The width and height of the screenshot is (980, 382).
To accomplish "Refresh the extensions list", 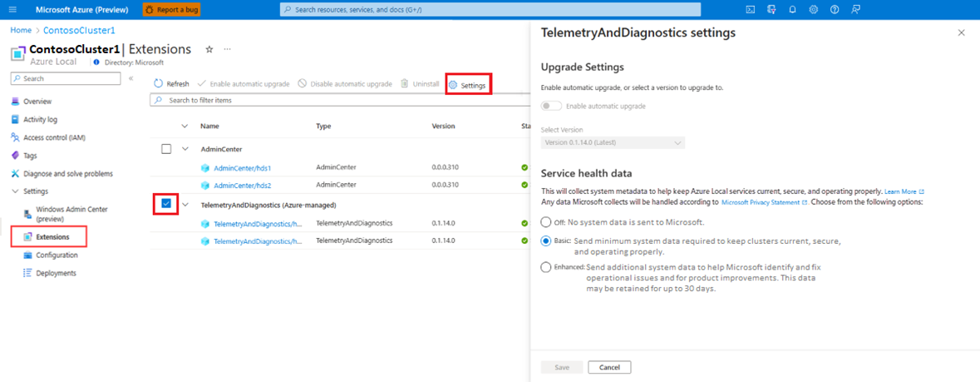I will click(171, 84).
